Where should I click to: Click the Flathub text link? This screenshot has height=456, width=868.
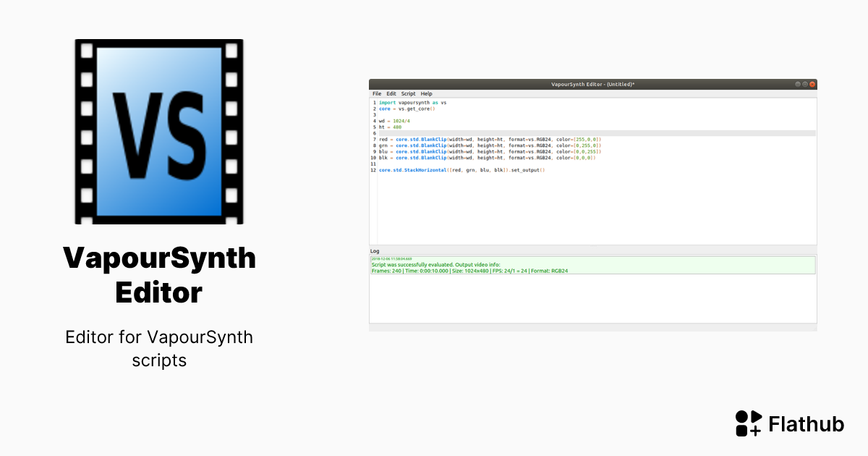click(807, 424)
